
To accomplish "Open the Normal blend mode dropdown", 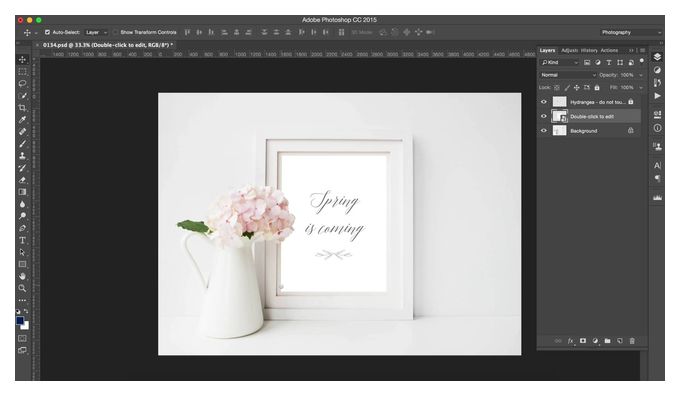I will tap(568, 75).
